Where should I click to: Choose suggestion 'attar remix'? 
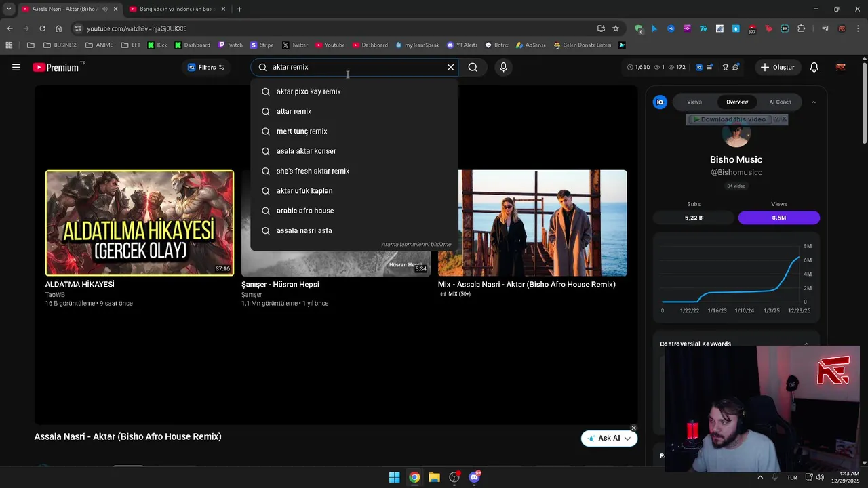coord(354,111)
